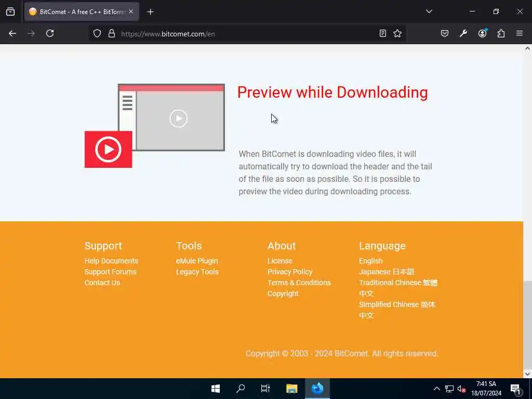Click the bitcomet.com address bar

(x=248, y=34)
